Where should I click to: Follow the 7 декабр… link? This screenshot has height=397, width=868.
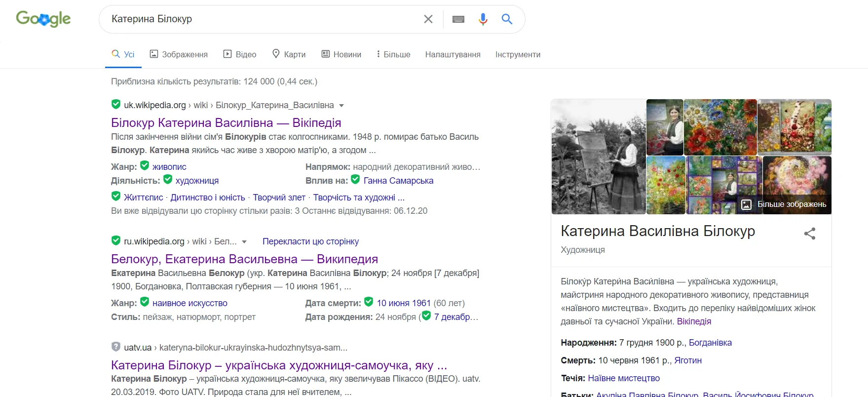(456, 317)
